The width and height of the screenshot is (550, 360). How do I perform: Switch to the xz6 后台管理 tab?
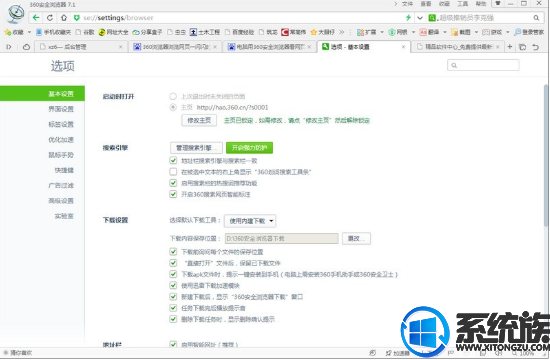[80, 47]
